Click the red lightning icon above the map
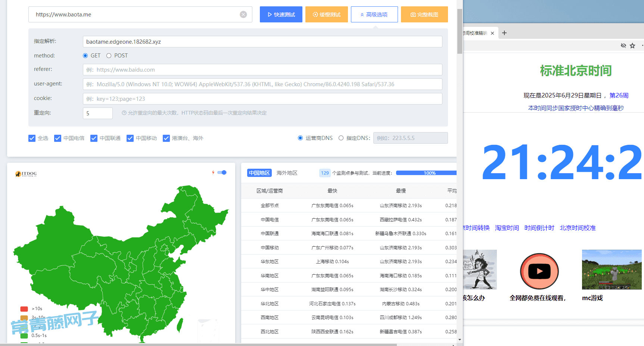 (213, 172)
